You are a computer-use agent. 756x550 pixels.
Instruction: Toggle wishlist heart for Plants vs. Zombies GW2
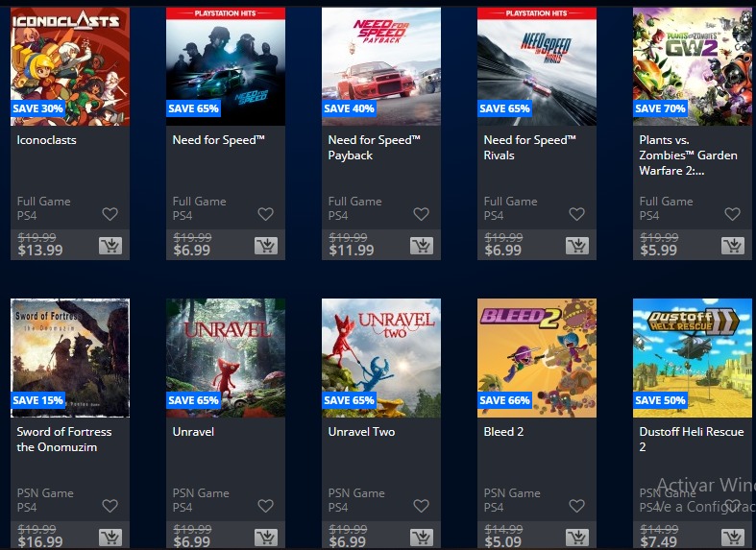point(732,214)
